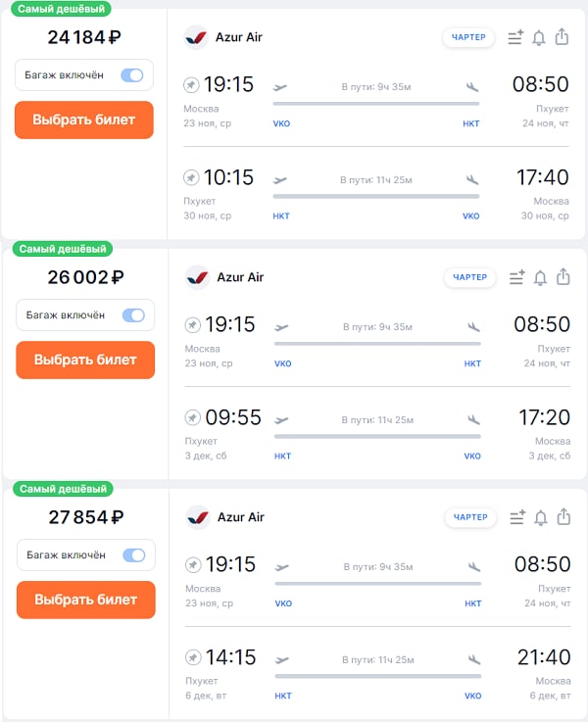Share the 27 854 ₽ ticket

[x=563, y=516]
